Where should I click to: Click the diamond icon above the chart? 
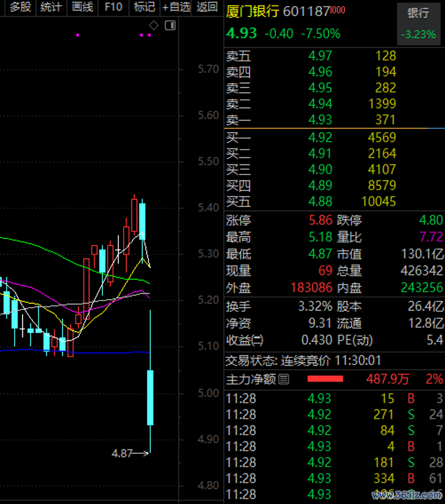154,25
